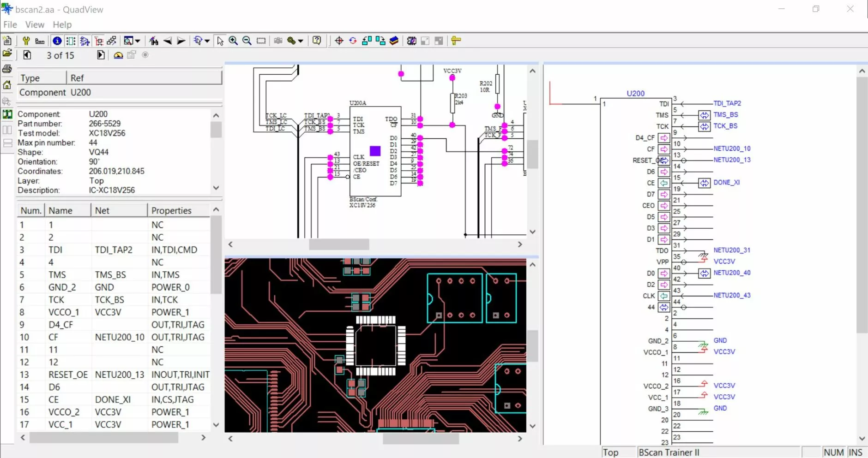Select the zoom area rectangle tool
This screenshot has height=458, width=868.
point(261,41)
